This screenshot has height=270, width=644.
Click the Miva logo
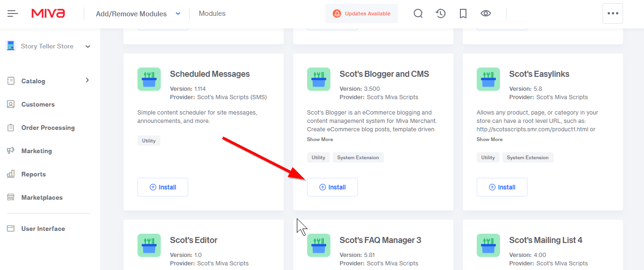[48, 13]
